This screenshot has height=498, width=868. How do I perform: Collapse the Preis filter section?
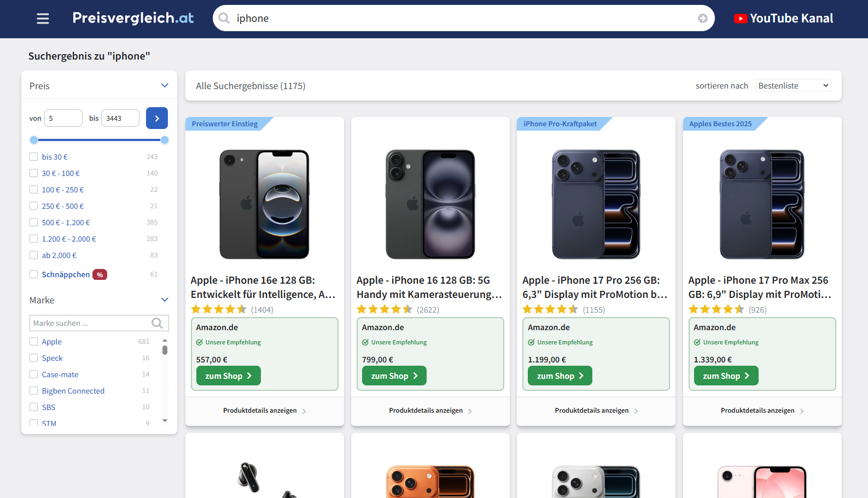[165, 85]
